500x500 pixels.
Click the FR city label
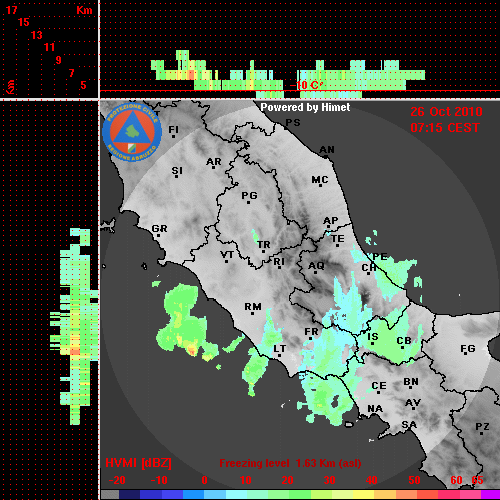[x=311, y=332]
